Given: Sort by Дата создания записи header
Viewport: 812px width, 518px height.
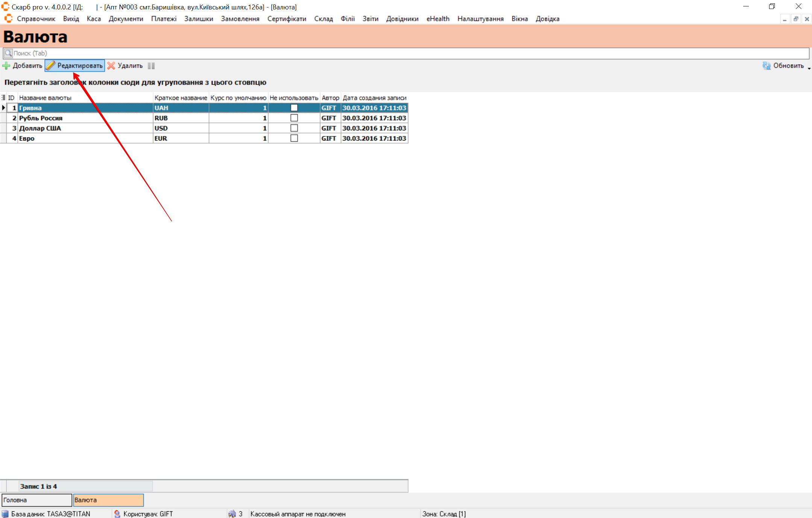Looking at the screenshot, I should point(374,98).
